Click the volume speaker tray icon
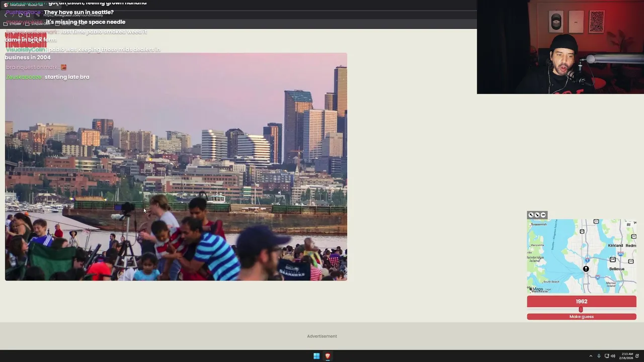Screen dimensions: 644x362 coord(613,356)
